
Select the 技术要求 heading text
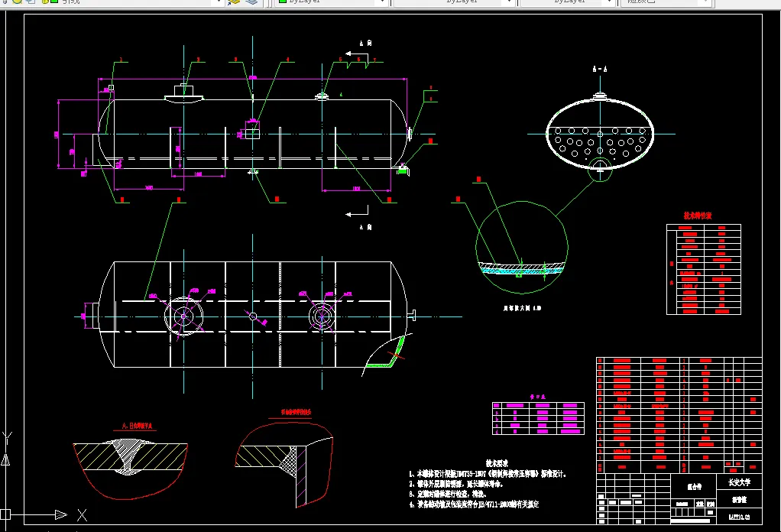point(497,463)
